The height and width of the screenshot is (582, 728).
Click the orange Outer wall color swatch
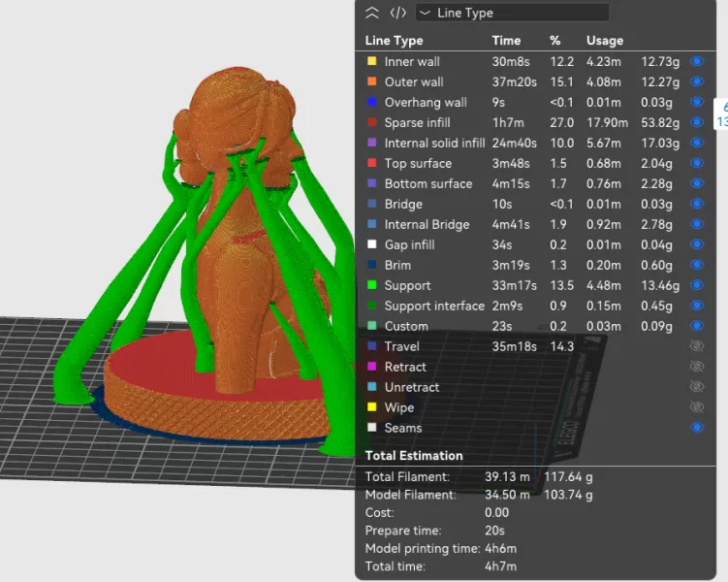pyautogui.click(x=372, y=81)
